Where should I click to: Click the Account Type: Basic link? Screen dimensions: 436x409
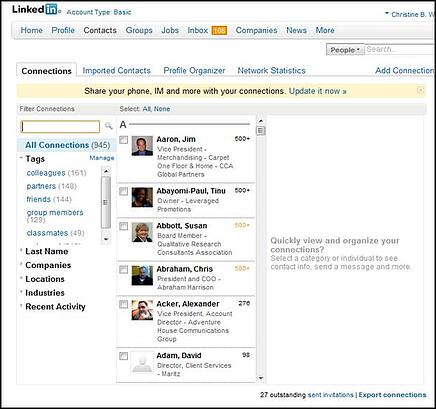point(99,12)
